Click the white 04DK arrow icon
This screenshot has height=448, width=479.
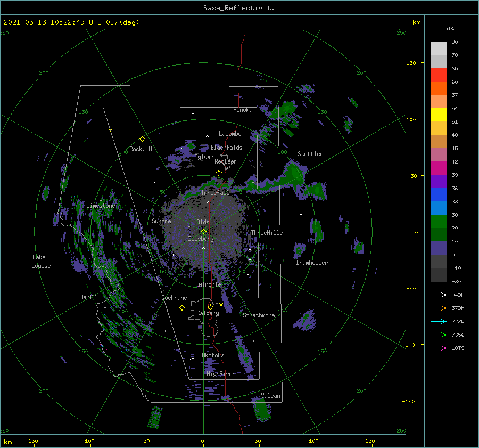[439, 295]
